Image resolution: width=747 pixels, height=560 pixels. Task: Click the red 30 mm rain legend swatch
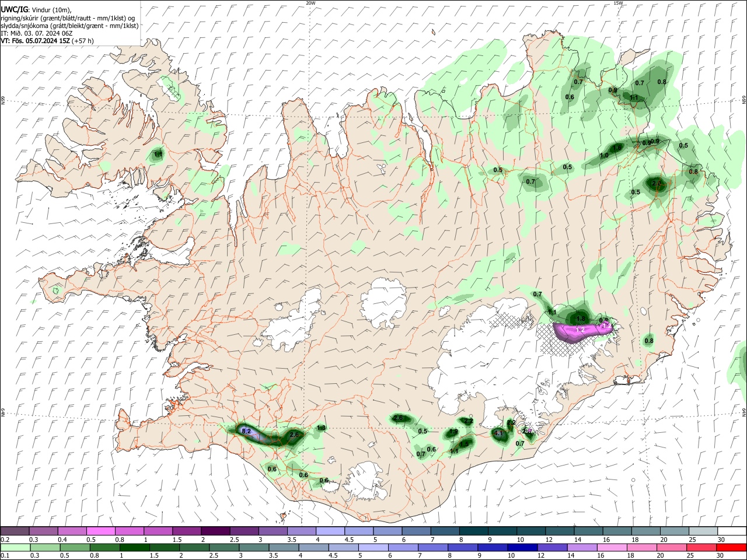[731, 547]
